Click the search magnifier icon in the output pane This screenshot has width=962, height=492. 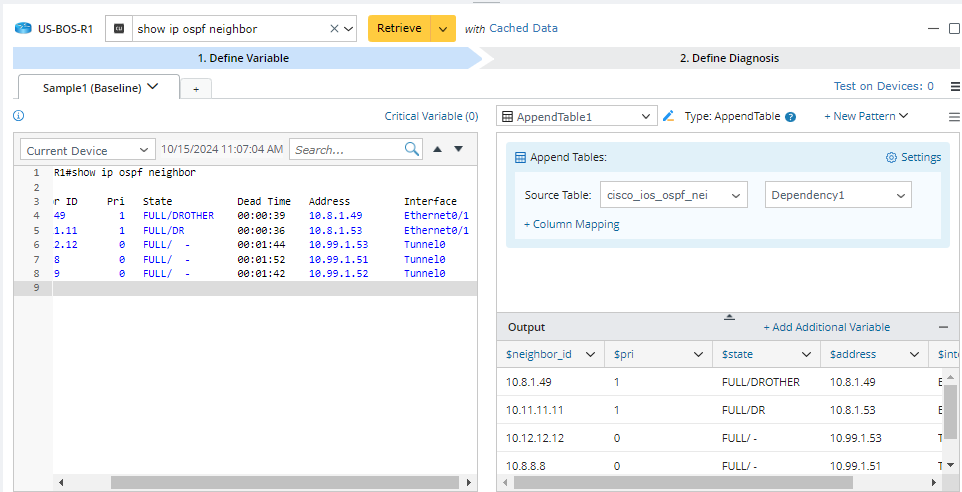(412, 149)
